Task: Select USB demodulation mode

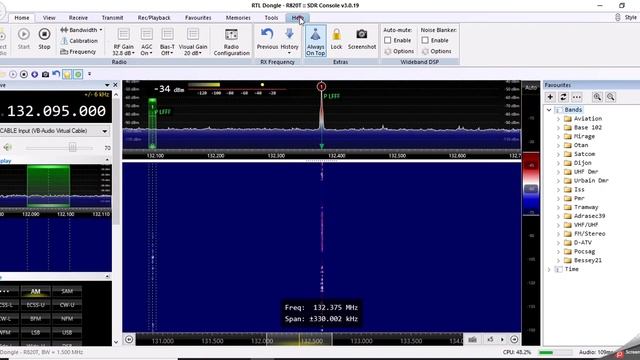Action: coord(67,332)
